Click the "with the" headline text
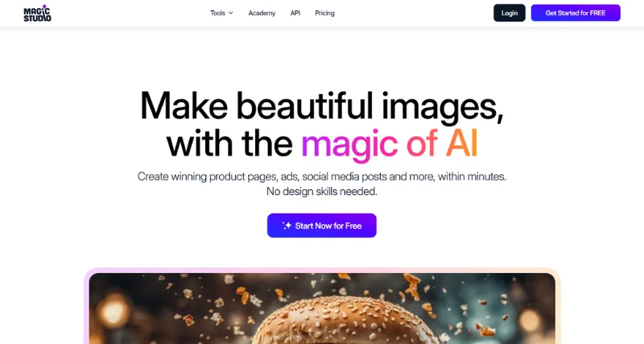Screen dimensions: 644x344 pos(229,143)
